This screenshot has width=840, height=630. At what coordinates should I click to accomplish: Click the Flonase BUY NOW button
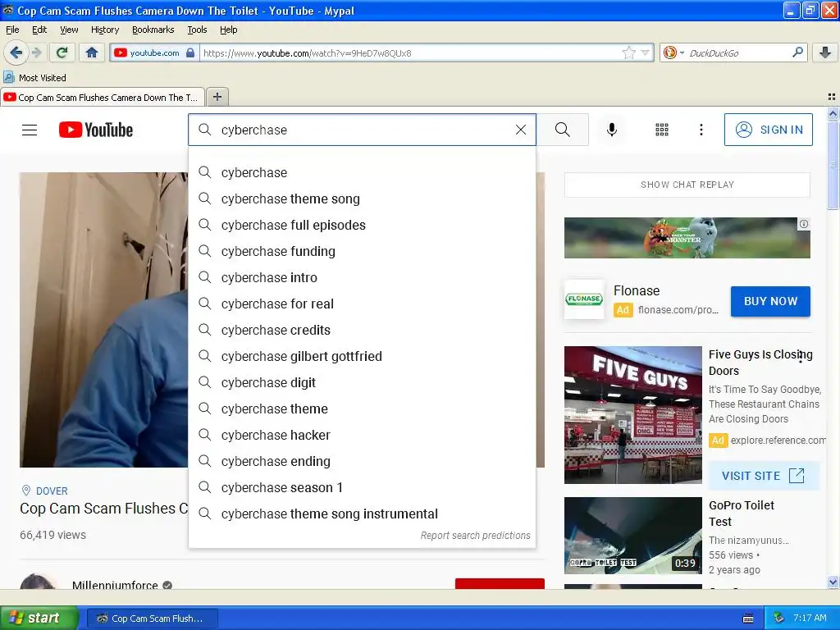click(x=770, y=301)
